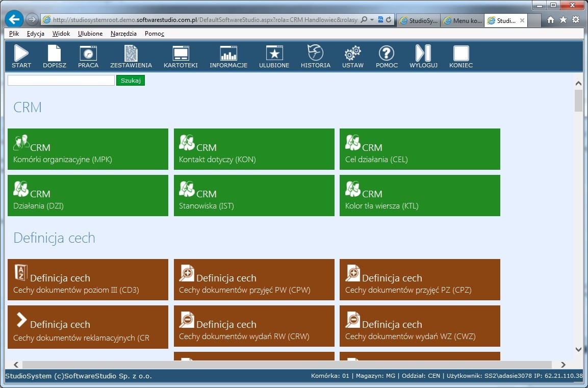Open the PRACA toolbar icon
This screenshot has width=588, height=388.
tap(88, 56)
